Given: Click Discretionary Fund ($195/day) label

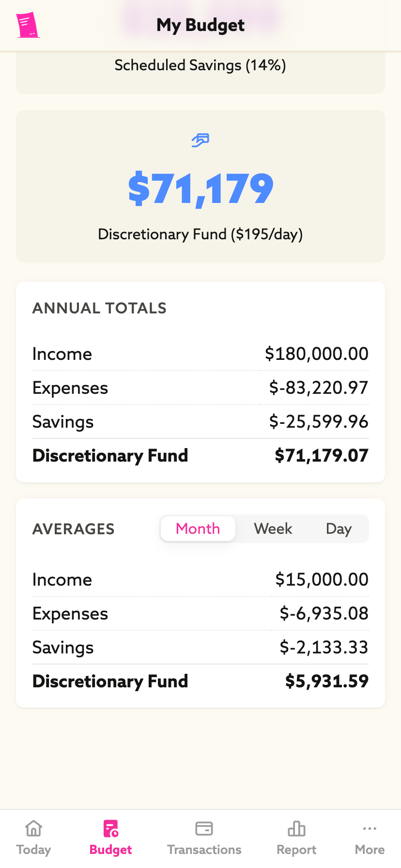Looking at the screenshot, I should 200,234.
